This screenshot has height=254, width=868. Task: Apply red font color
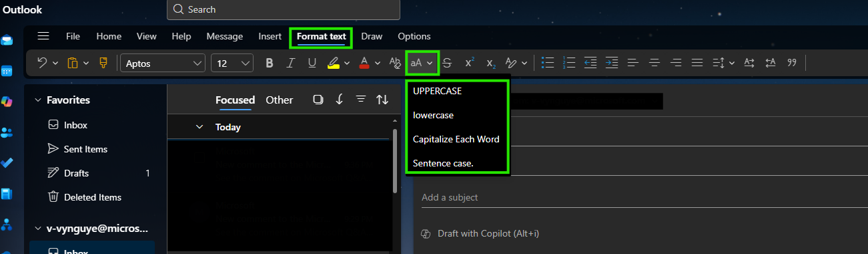tap(364, 63)
